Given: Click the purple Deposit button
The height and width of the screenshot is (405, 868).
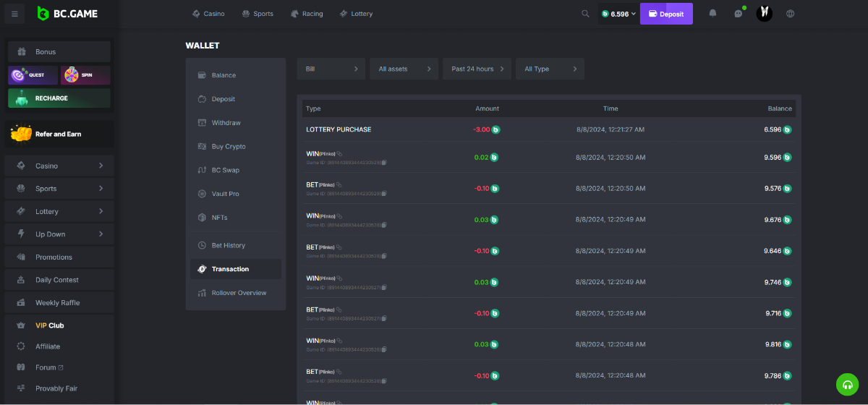Looking at the screenshot, I should click(666, 14).
